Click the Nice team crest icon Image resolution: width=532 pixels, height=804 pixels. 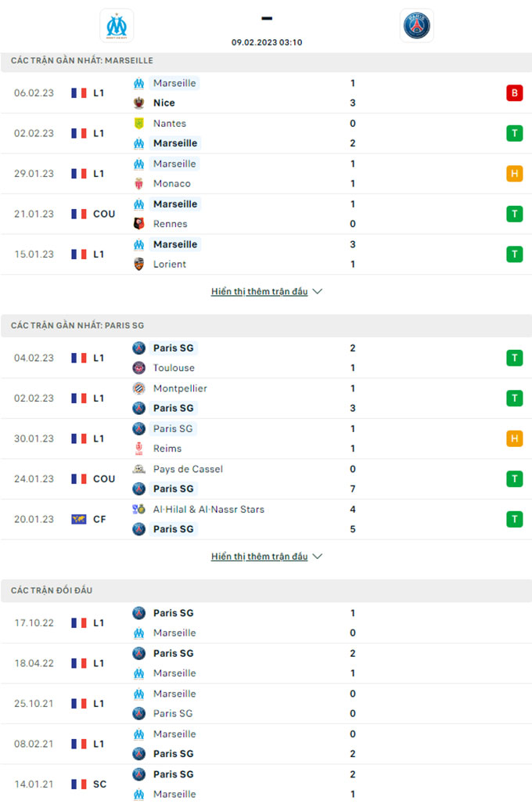[x=139, y=103]
